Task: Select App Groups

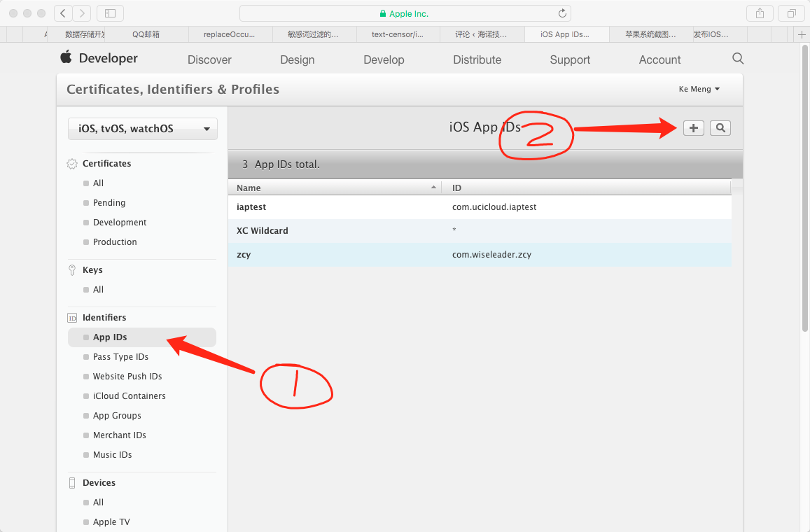Action: tap(117, 416)
